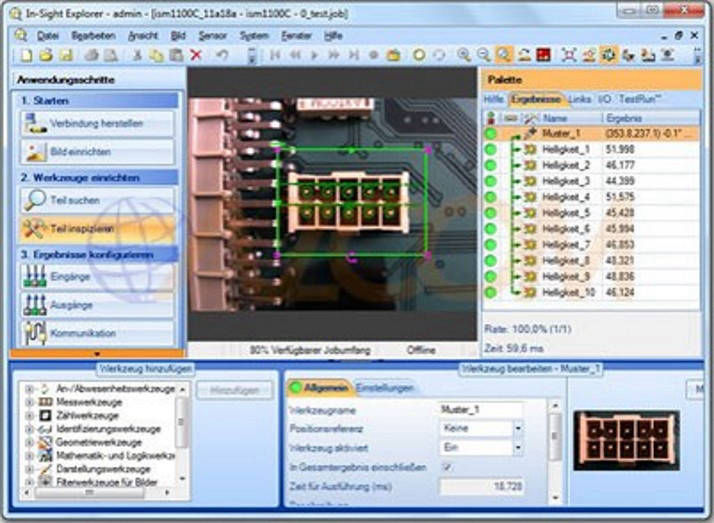Viewport: 714px width, 523px height.
Task: Click the Verbindung herstellen button
Action: (x=97, y=124)
